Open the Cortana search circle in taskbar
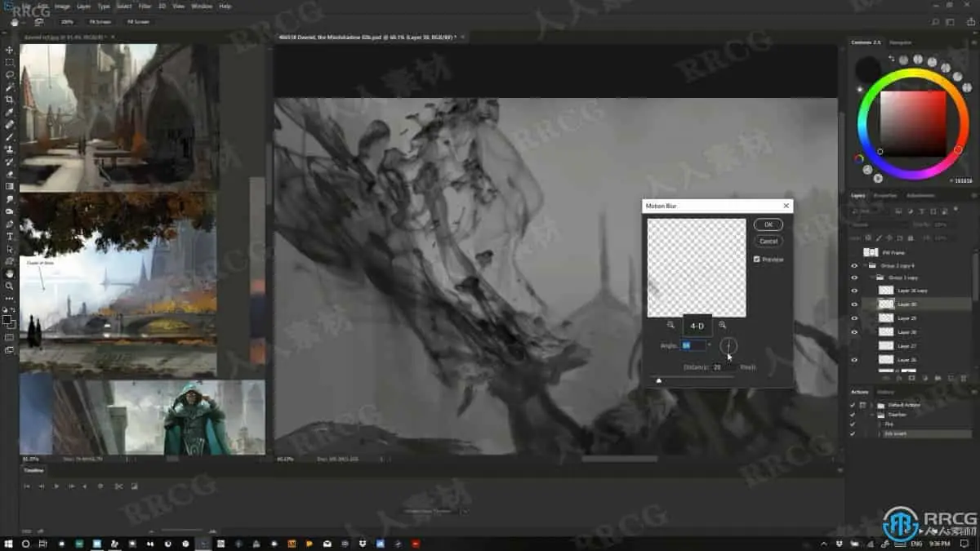The image size is (980, 551). [26, 543]
